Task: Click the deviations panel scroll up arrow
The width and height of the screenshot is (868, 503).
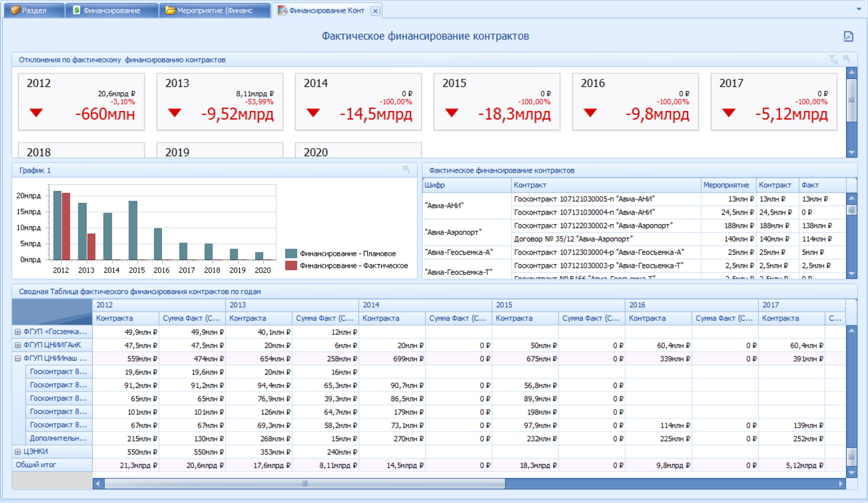Action: (x=851, y=72)
